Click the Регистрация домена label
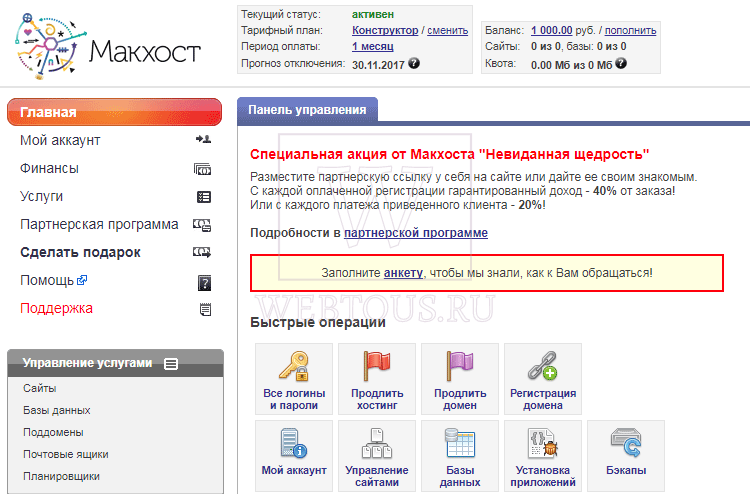The width and height of the screenshot is (750, 494). [543, 399]
